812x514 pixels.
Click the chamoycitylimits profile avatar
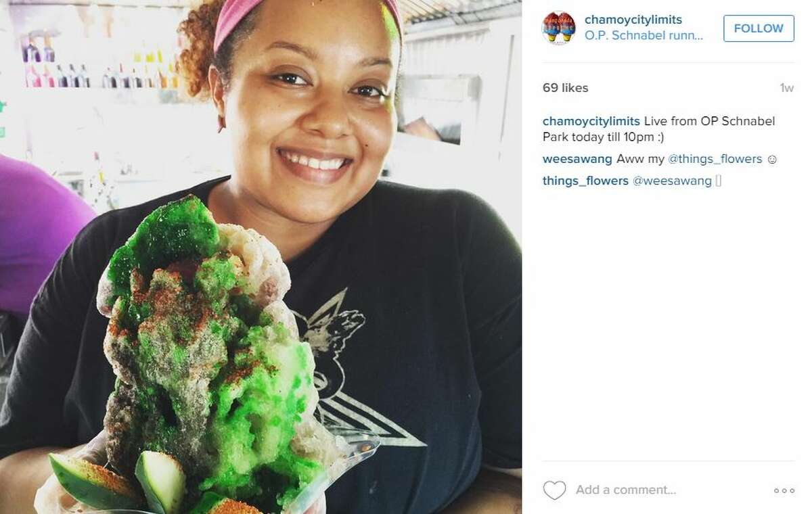(559, 28)
